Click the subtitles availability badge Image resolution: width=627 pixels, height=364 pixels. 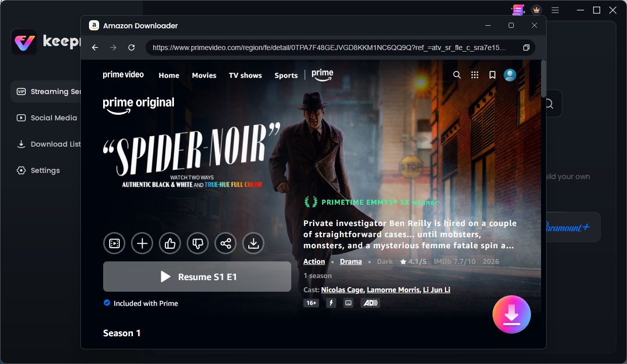click(348, 303)
